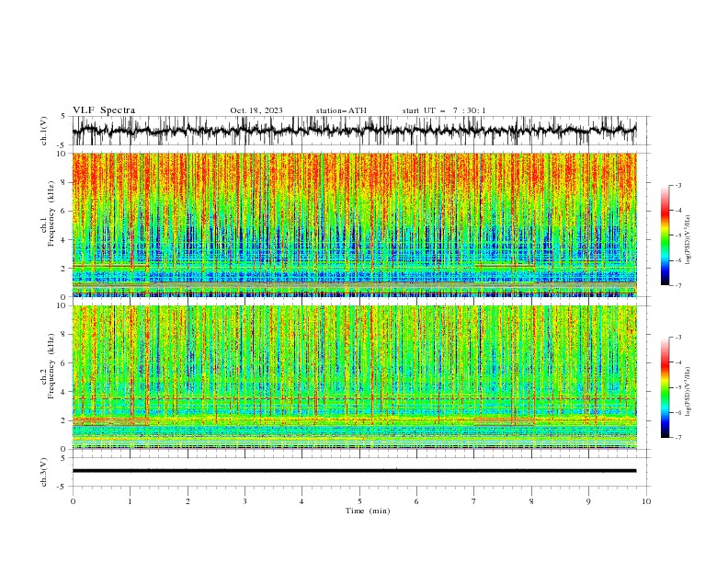Click time axis tick label "2"
The width and height of the screenshot is (728, 563).
point(188,501)
